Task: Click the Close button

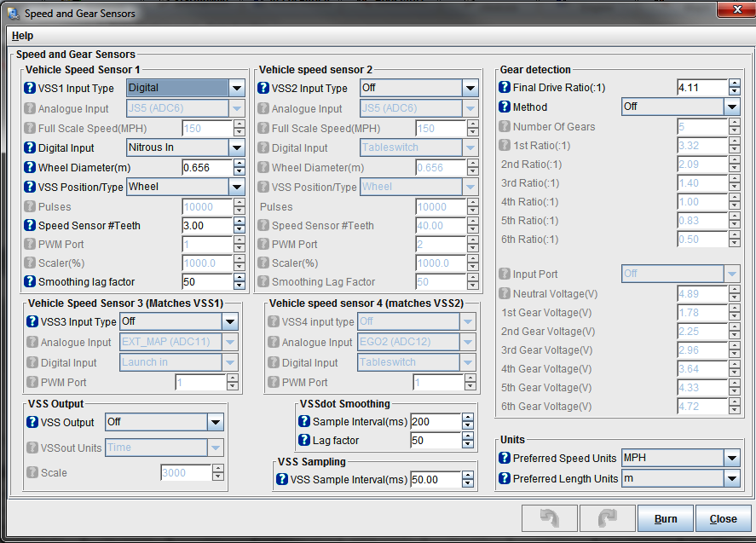Action: 723,518
